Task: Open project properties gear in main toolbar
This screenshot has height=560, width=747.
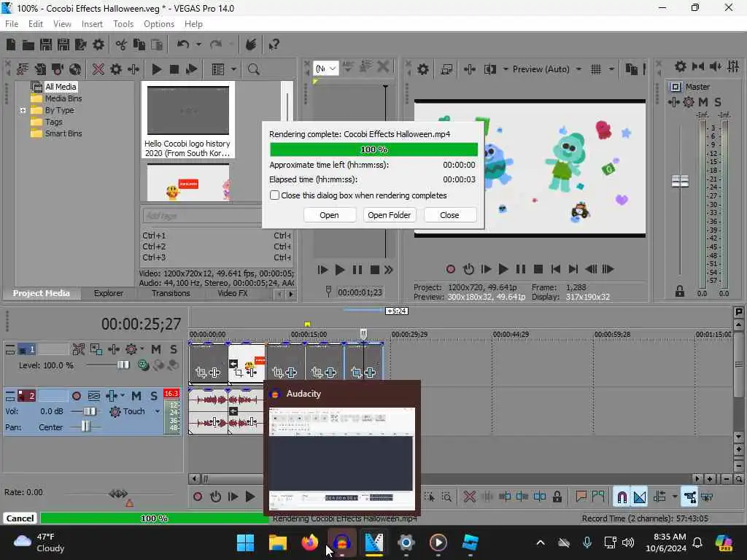Action: click(98, 44)
